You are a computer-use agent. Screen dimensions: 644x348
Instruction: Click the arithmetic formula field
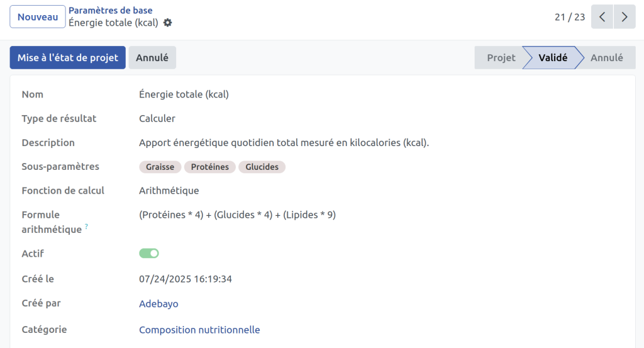(237, 215)
